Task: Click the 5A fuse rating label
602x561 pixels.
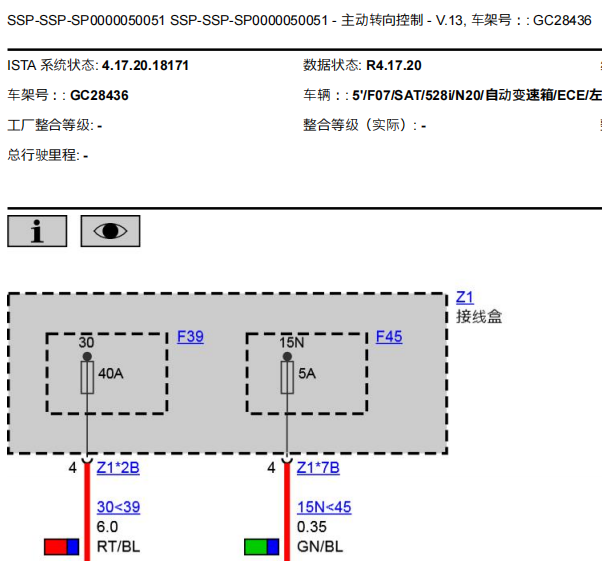Action: point(307,373)
